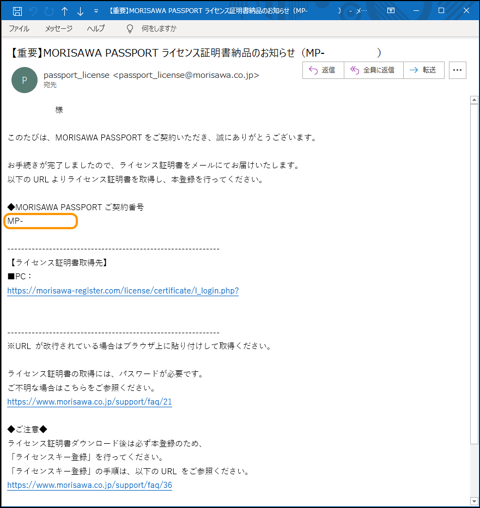
Task: Click the Undo arrow icon
Action: [x=33, y=11]
